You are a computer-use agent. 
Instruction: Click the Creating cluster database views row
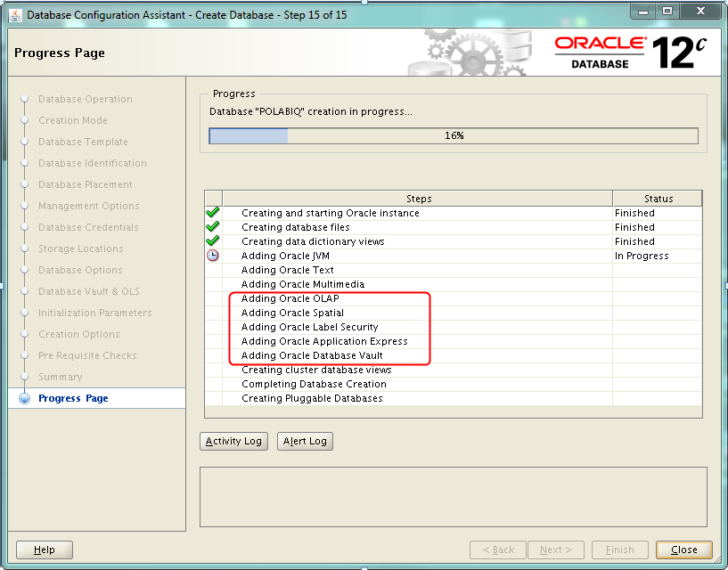(454, 370)
